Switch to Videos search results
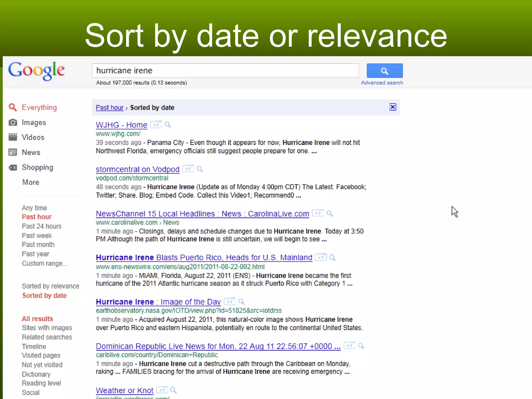532x399 pixels. click(33, 137)
